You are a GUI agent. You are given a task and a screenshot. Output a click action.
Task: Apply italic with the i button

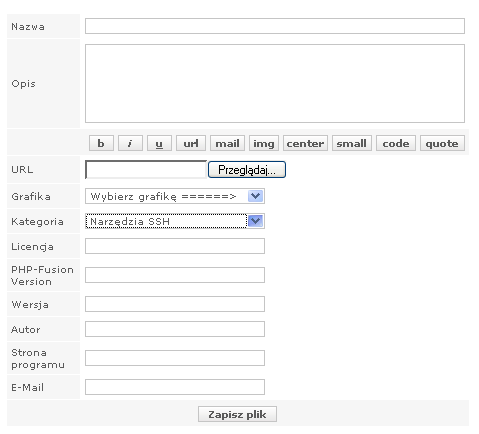click(x=130, y=143)
